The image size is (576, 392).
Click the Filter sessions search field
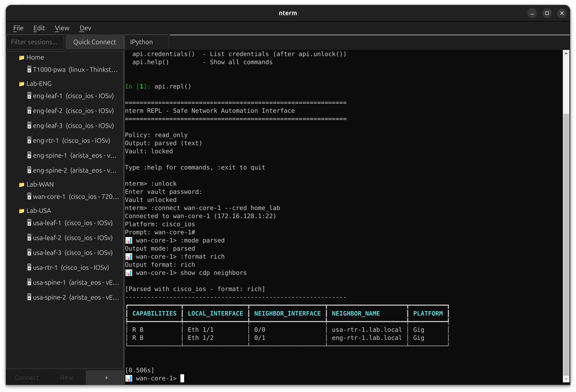pos(35,42)
